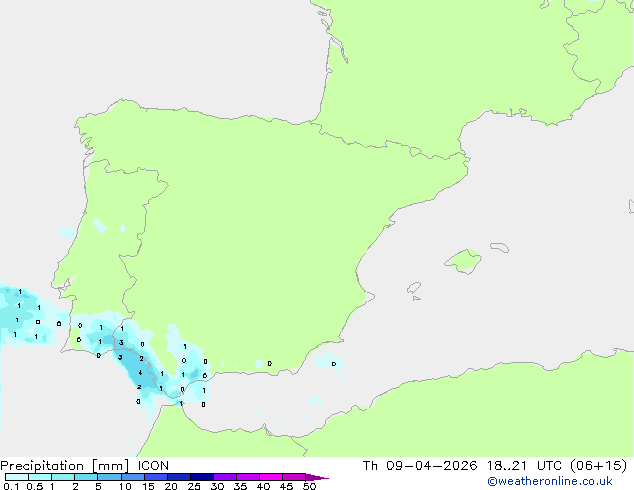This screenshot has width=634, height=490.
Task: Click the legend value label '50'
Action: (309, 486)
